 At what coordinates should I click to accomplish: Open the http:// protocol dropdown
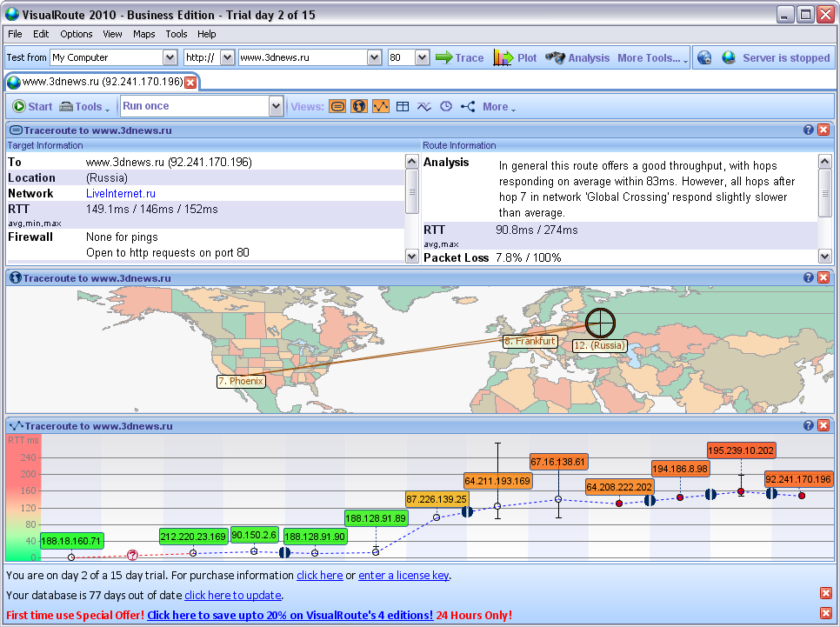[228, 57]
